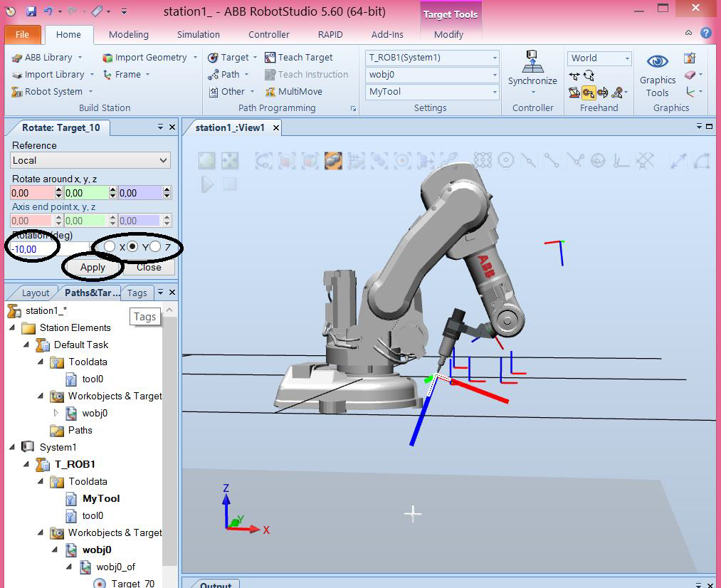721x588 pixels.
Task: Select the Z axis radio button
Action: click(156, 247)
